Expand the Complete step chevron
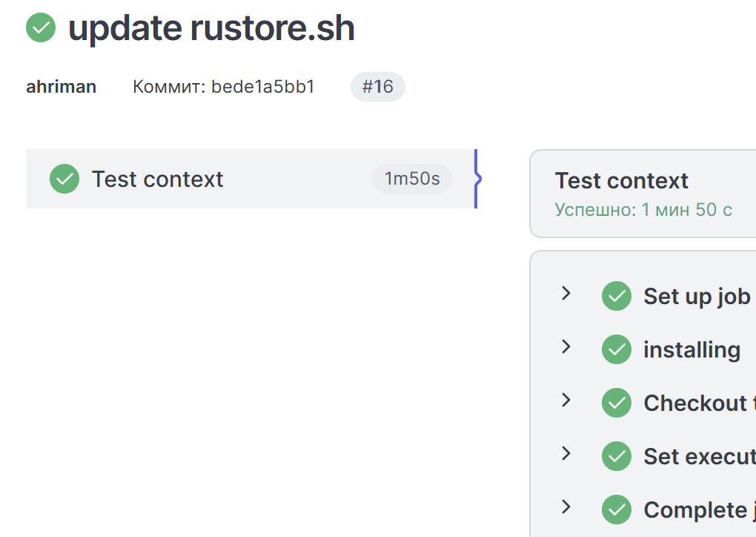The width and height of the screenshot is (756, 537). (566, 507)
